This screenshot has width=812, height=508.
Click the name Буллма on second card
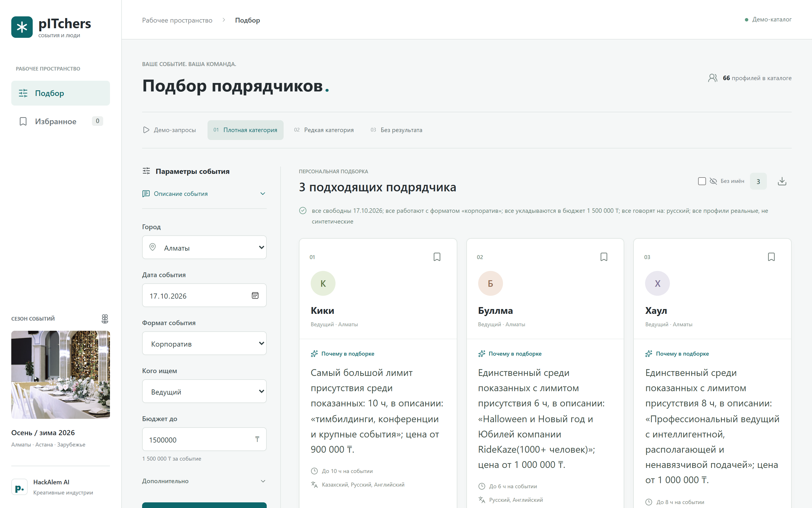[x=495, y=310]
